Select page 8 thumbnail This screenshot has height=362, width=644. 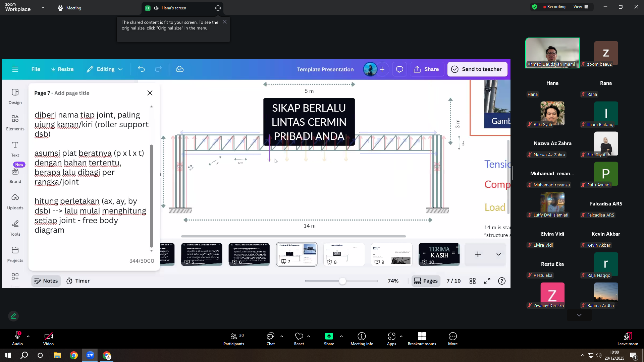[x=344, y=254]
